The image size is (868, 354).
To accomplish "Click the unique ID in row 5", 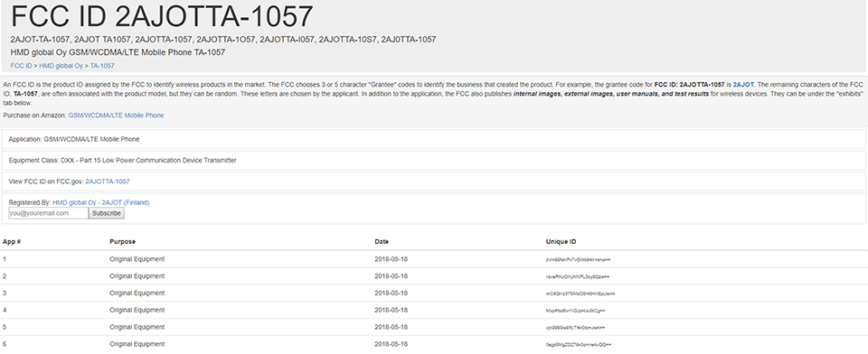I will (575, 328).
